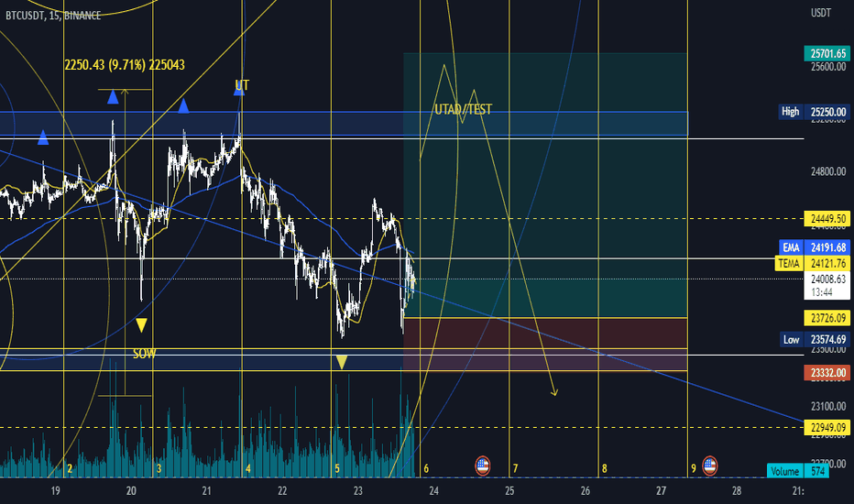Click cycle line number 2 label
The width and height of the screenshot is (854, 504).
(70, 468)
